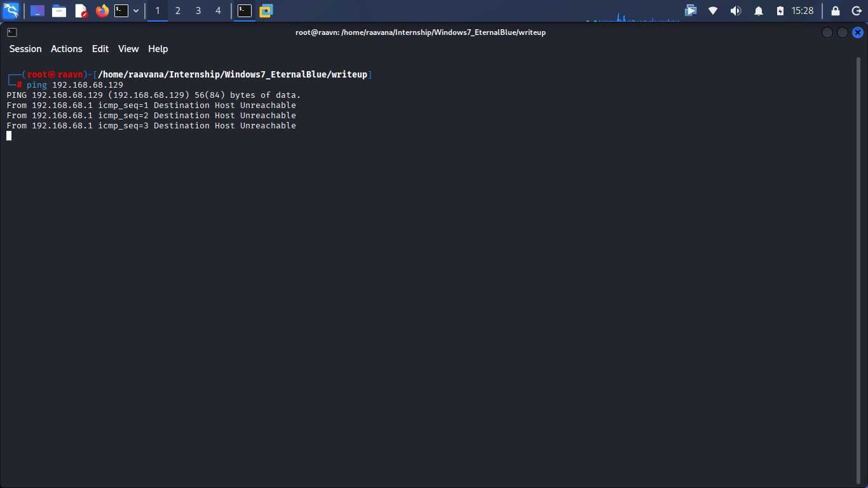Close the terminal window
868x488 pixels.
click(x=858, y=32)
